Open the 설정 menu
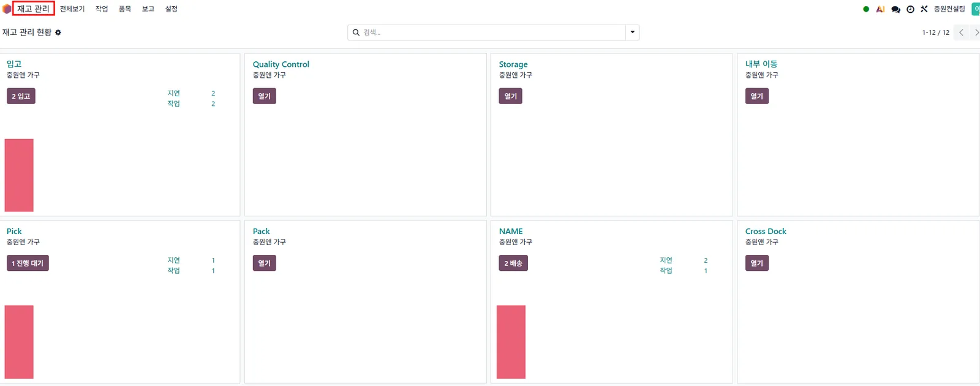This screenshot has width=980, height=386. 171,9
